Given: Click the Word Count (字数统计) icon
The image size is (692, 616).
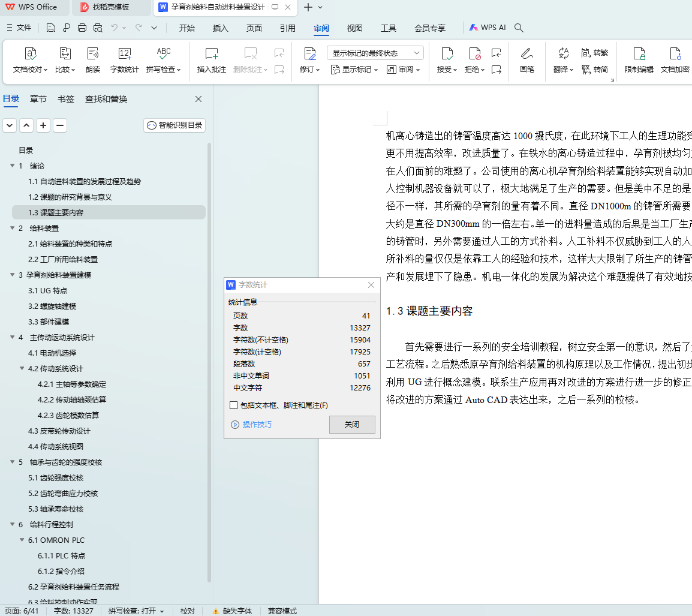Looking at the screenshot, I should pos(124,54).
